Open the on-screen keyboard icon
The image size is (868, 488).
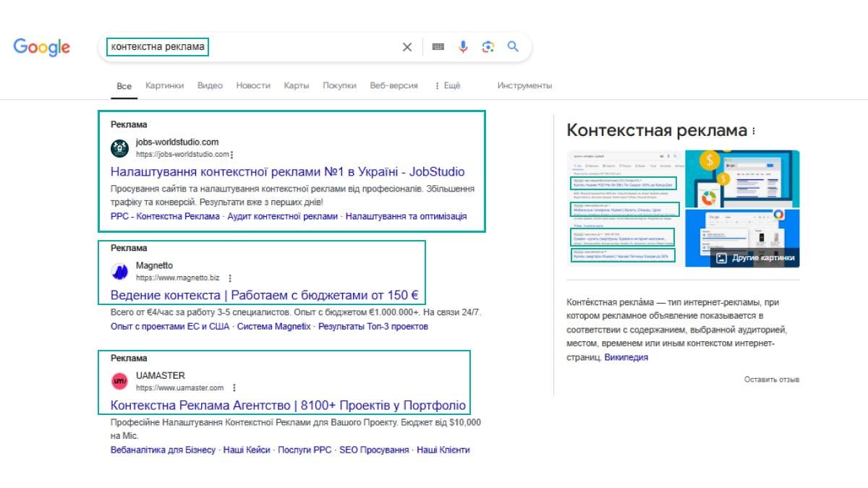tap(438, 47)
